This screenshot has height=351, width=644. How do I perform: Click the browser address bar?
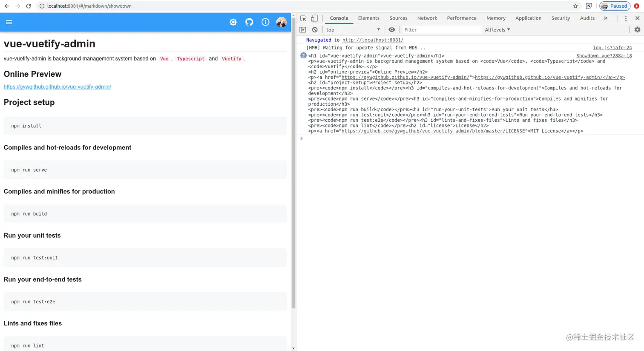[x=307, y=6]
